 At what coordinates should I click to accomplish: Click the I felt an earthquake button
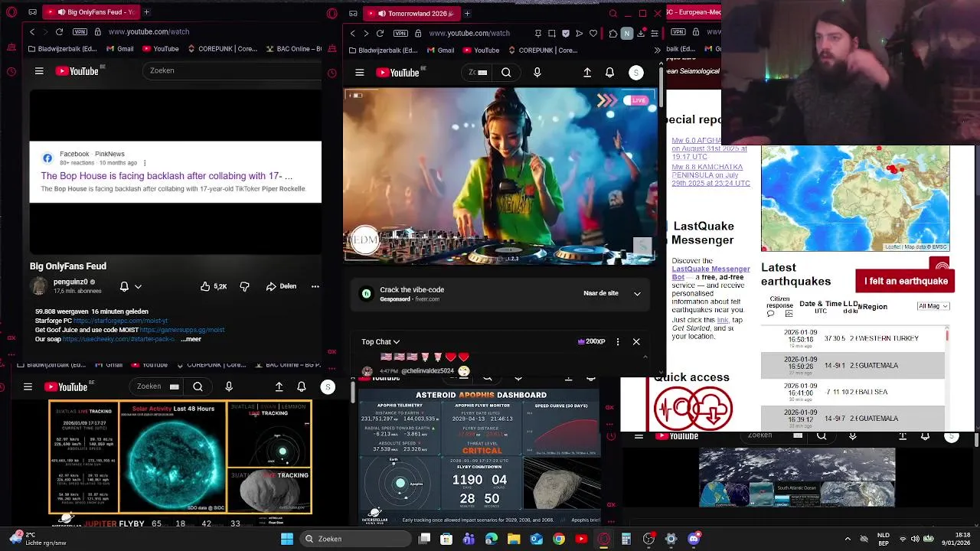pos(905,281)
